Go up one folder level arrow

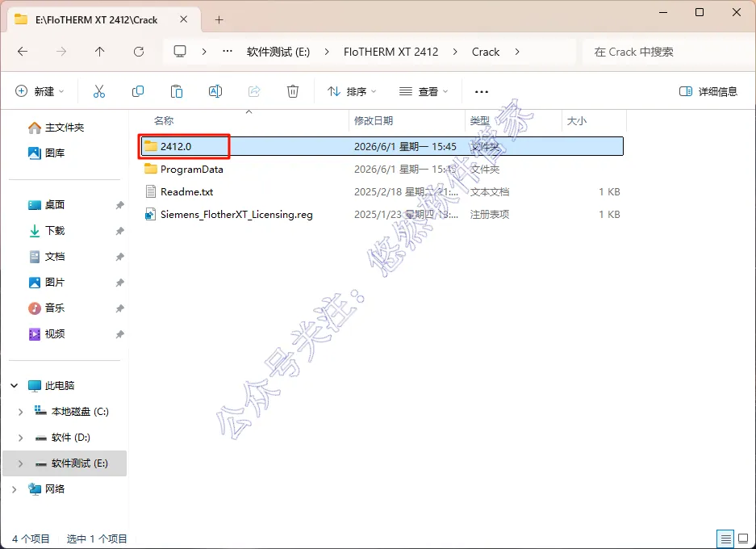[100, 52]
